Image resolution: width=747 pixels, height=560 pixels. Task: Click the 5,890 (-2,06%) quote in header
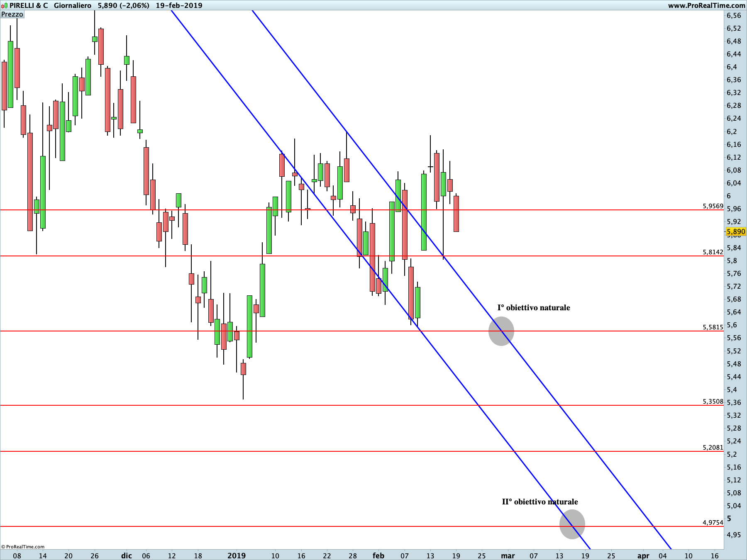tap(124, 5)
